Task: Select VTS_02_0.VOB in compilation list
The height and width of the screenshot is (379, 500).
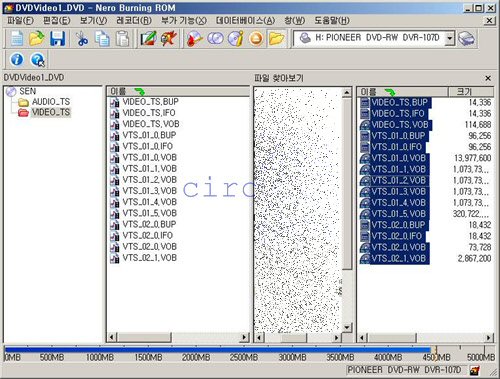Action: (x=150, y=247)
